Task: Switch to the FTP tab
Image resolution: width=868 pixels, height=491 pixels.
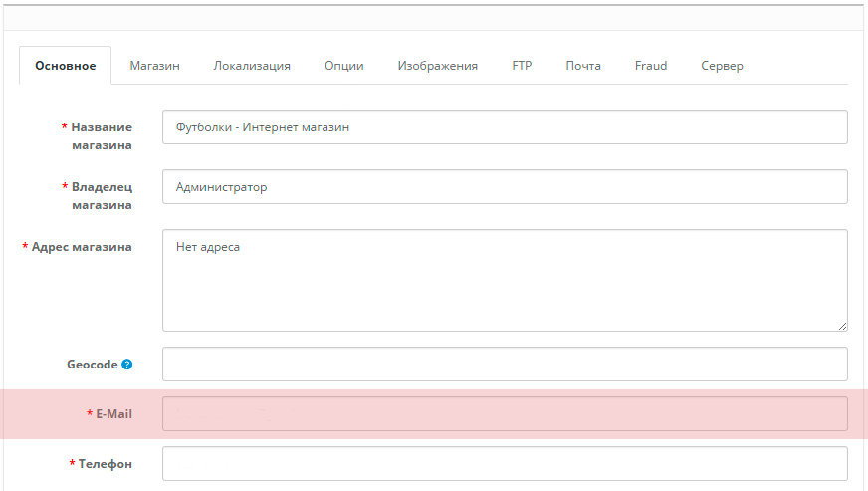Action: (x=522, y=66)
